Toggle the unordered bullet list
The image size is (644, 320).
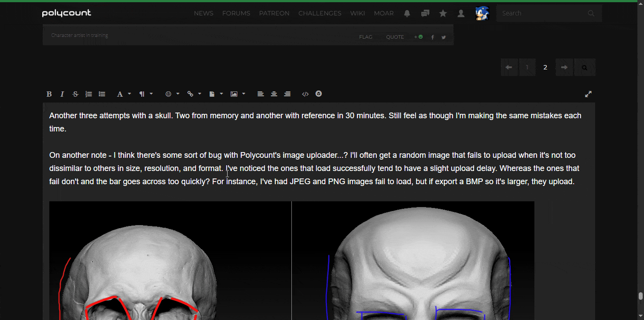[102, 94]
